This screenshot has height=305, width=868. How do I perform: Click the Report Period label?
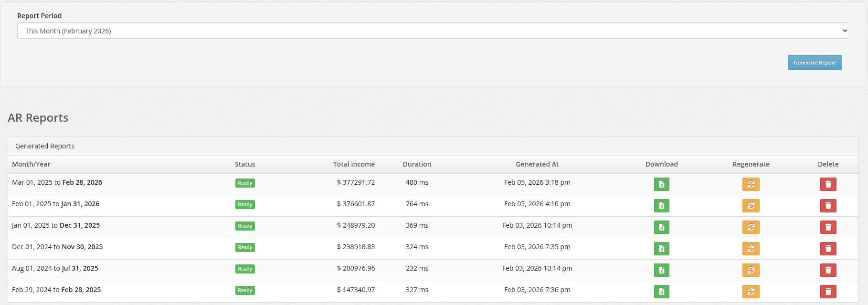39,16
